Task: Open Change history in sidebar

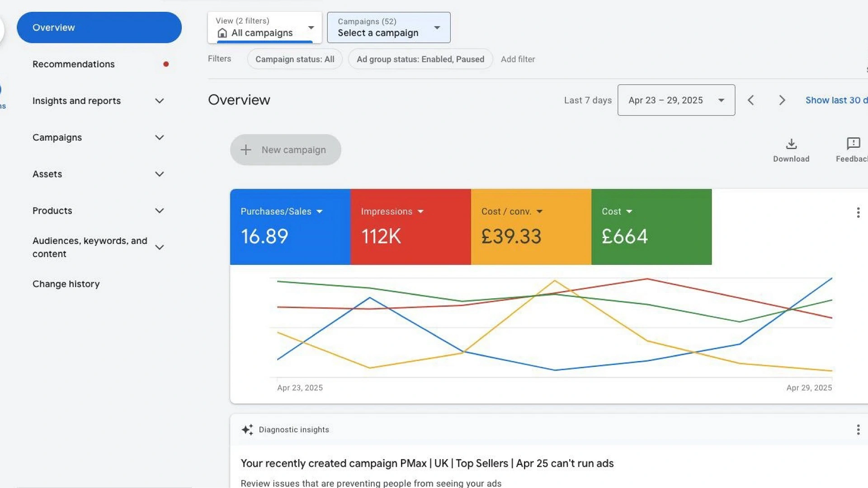Action: click(66, 284)
